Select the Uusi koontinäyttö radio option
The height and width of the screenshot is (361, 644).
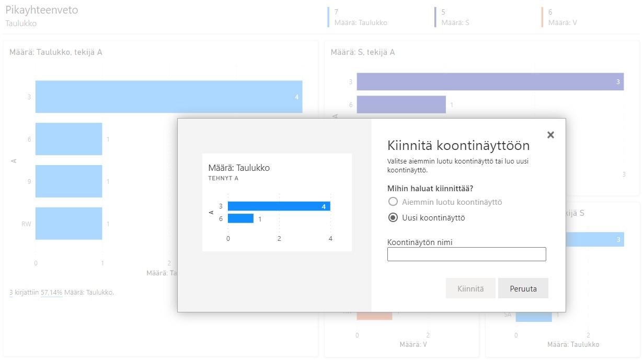click(x=393, y=218)
